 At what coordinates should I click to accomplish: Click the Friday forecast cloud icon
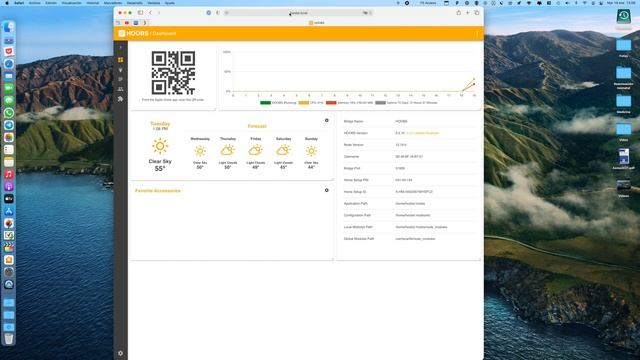tap(256, 151)
